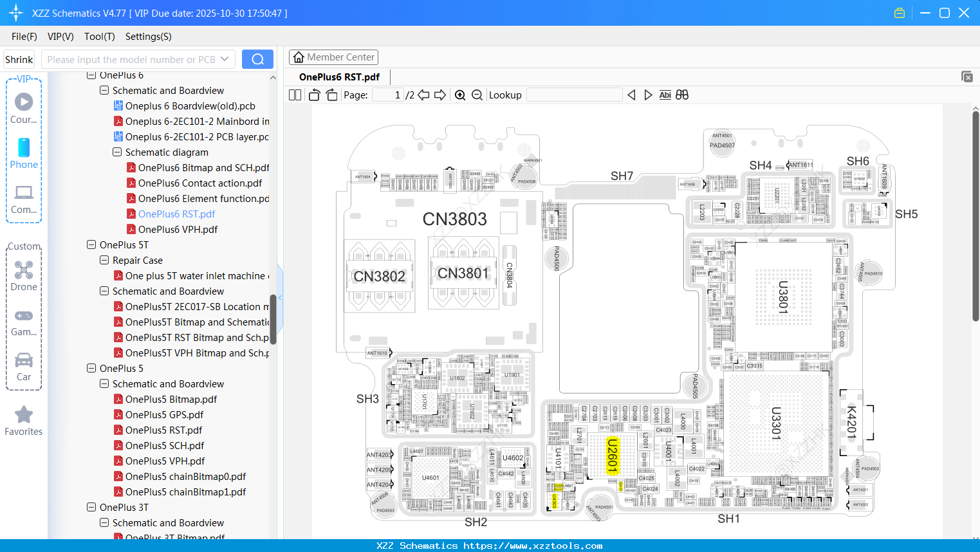Click the PDF viewer vertical scrollbar
Viewport: 980px width, 552px height.
tap(975, 216)
